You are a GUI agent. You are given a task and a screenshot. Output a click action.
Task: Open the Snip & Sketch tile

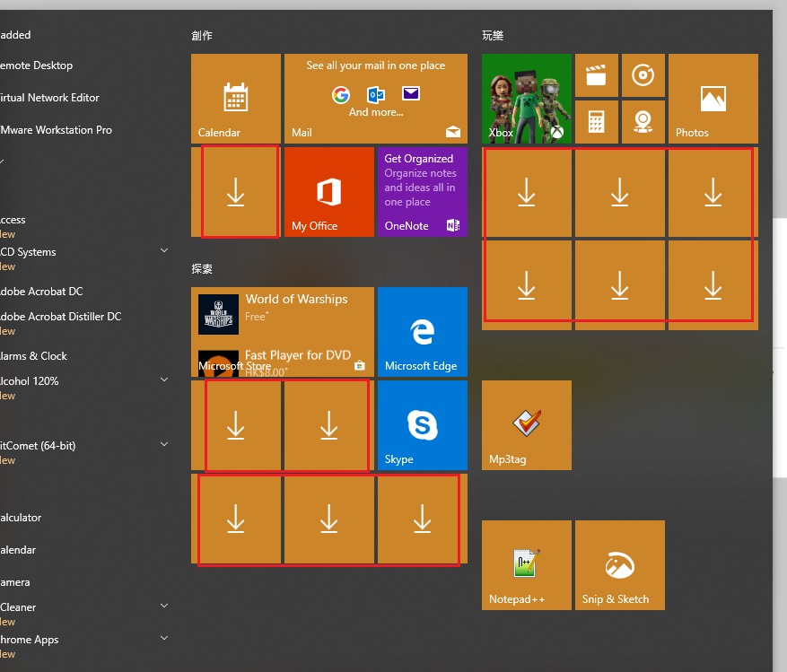pyautogui.click(x=619, y=565)
